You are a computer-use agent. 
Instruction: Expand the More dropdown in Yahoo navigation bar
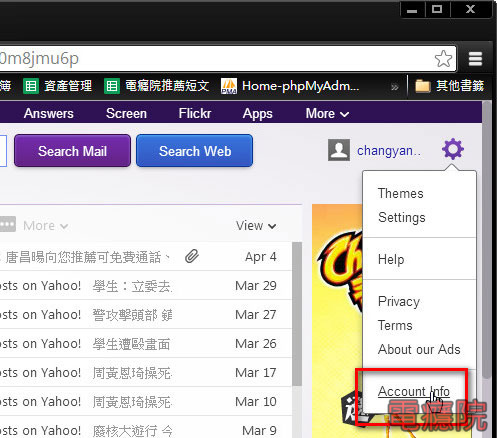(327, 114)
